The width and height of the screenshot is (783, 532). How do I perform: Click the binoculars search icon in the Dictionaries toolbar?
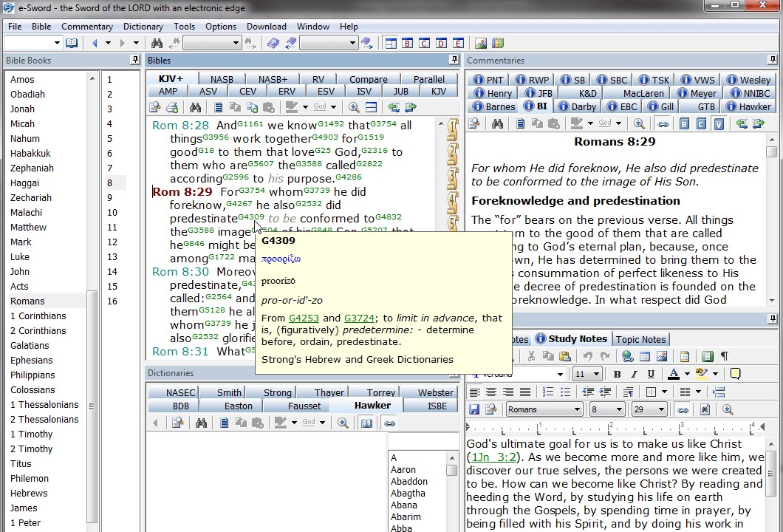pyautogui.click(x=201, y=423)
